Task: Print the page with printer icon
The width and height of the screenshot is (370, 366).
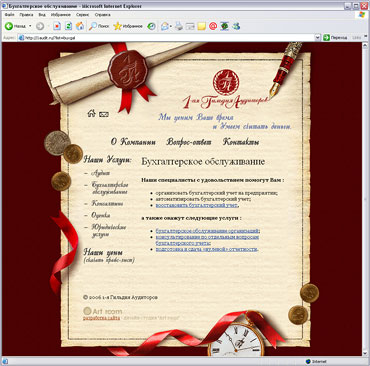Action: coord(179,26)
